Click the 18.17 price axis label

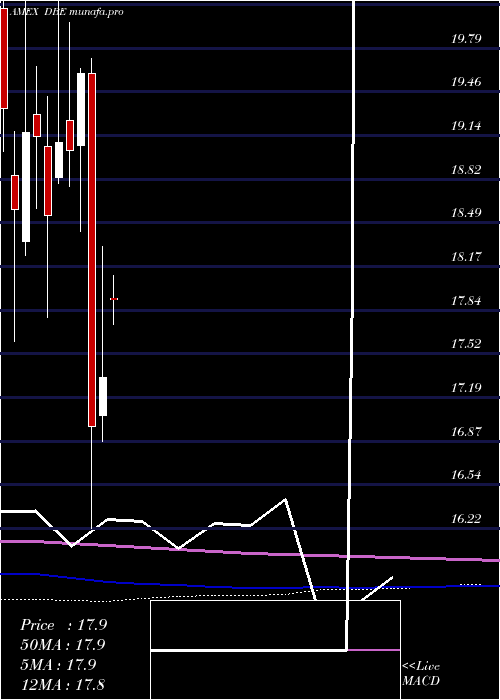[x=467, y=257]
